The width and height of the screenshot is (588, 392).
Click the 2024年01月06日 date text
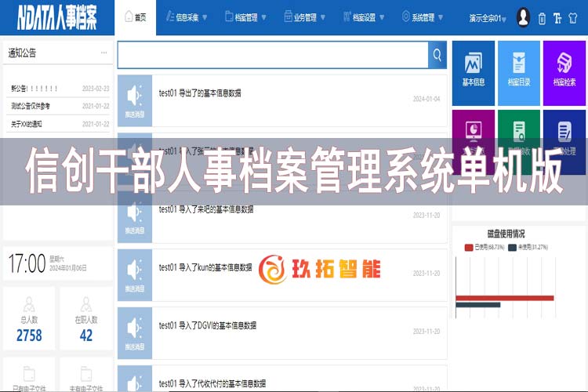(68, 268)
